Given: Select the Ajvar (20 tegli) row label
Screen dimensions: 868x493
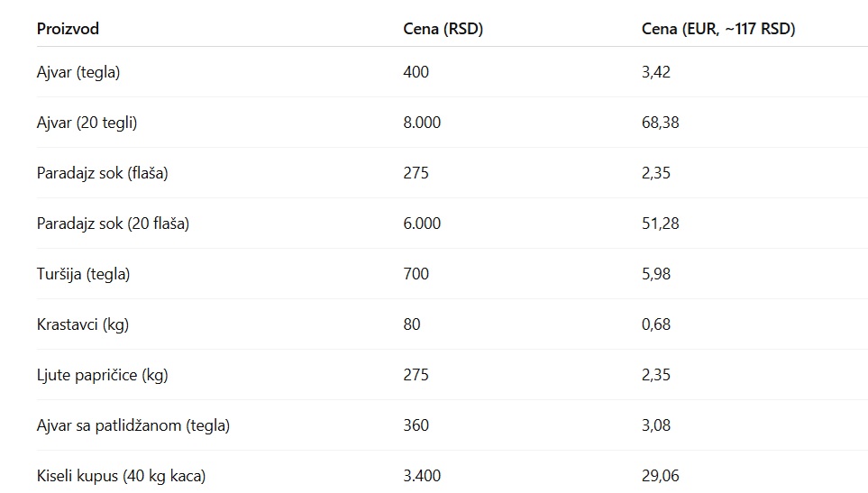Looking at the screenshot, I should click(x=87, y=123).
